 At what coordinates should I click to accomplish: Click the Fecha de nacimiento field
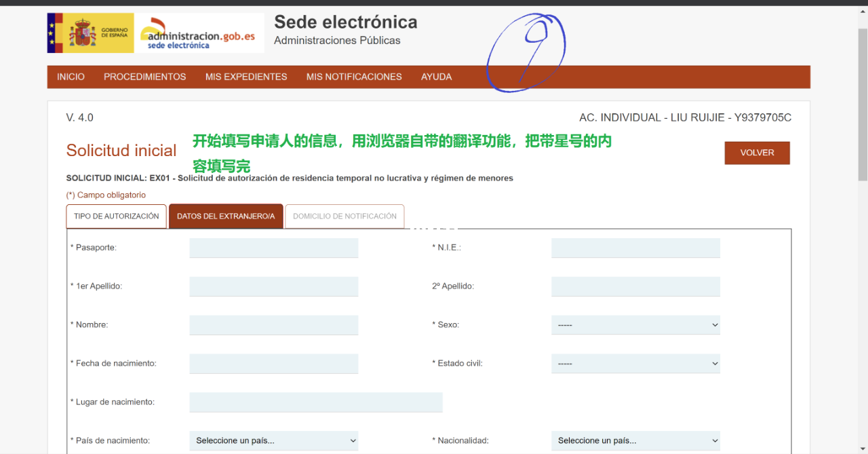(274, 364)
